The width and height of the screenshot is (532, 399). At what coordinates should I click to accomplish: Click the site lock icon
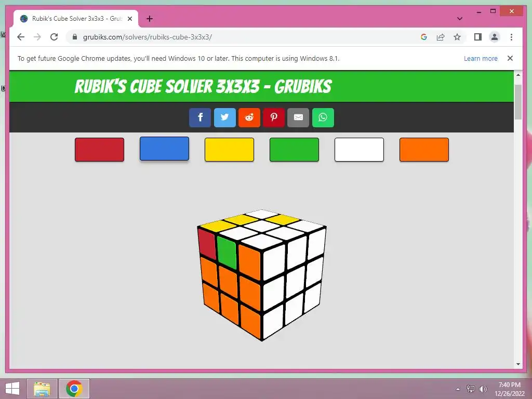pos(75,37)
